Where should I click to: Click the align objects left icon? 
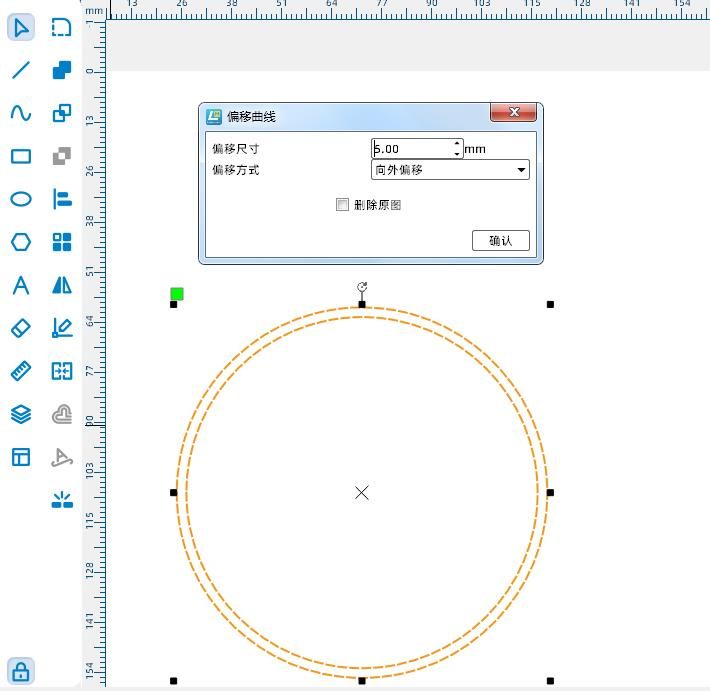62,199
